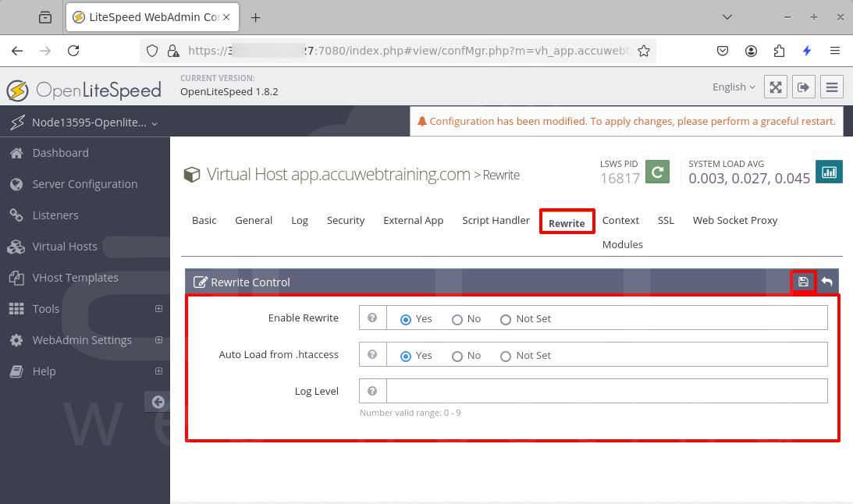The width and height of the screenshot is (853, 504).
Task: Switch to the SSL tab
Action: [x=666, y=220]
